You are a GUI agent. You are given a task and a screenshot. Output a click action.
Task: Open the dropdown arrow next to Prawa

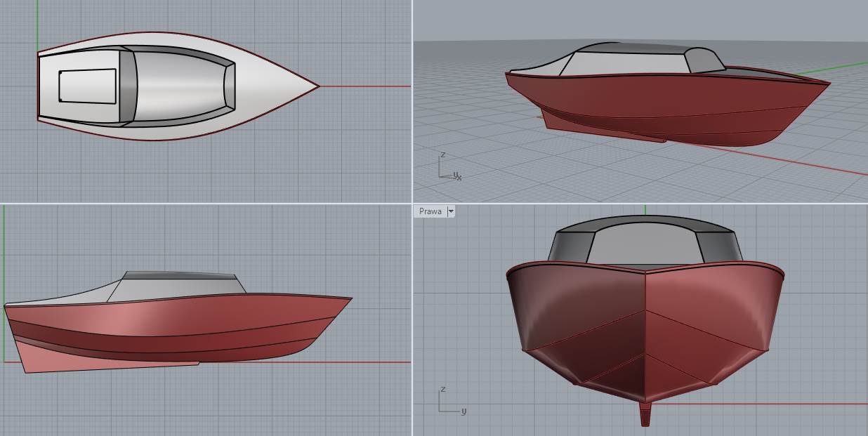[x=451, y=211]
